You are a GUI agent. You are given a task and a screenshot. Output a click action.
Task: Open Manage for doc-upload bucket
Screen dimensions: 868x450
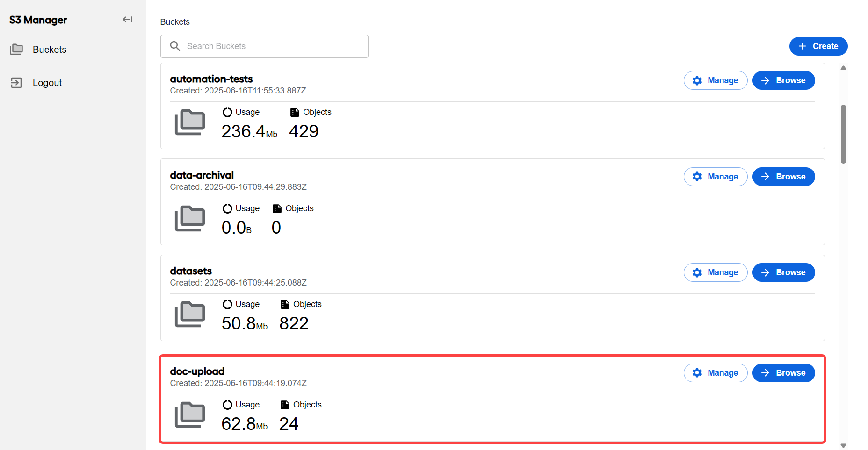point(716,373)
